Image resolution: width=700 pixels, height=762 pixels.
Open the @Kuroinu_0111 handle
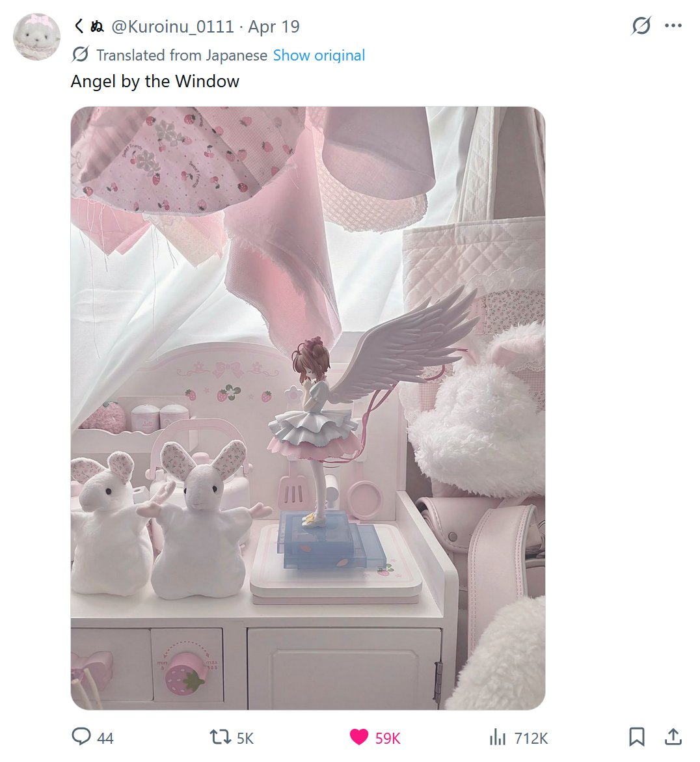172,26
